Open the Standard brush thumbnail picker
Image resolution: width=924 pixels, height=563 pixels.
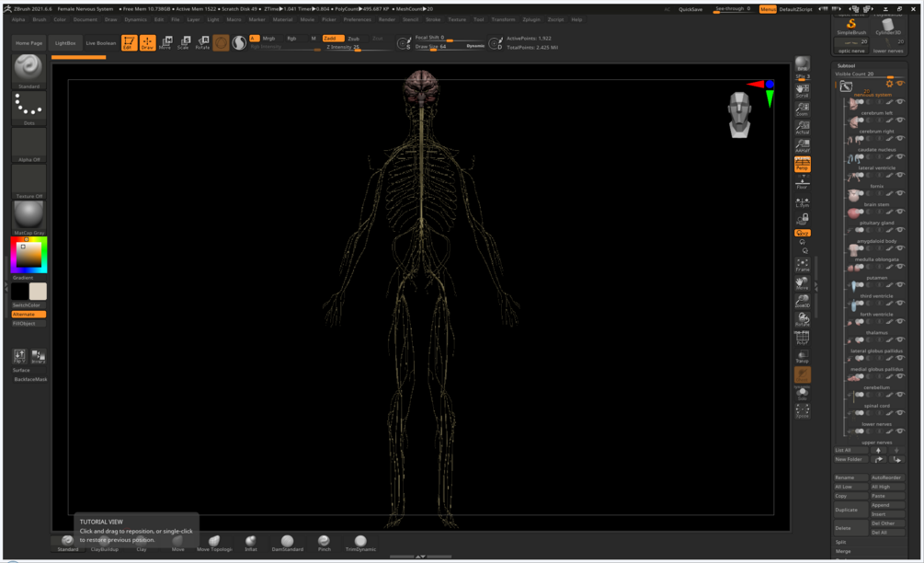(29, 69)
